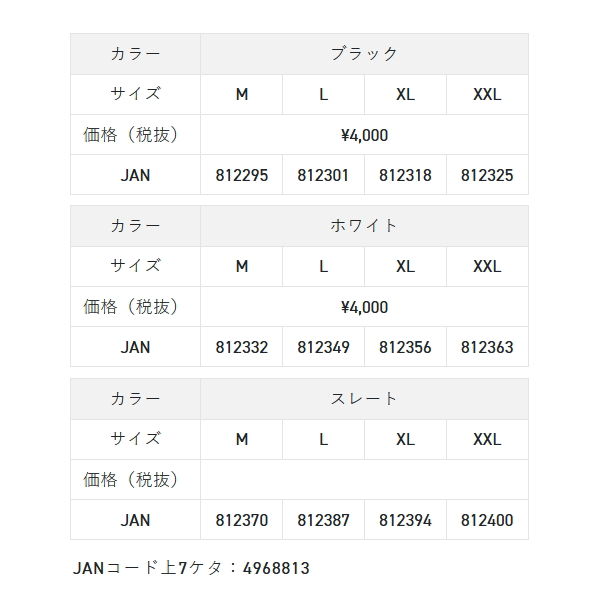The image size is (600, 600).
Task: Select the ホワイト color header cell
Action: (364, 226)
